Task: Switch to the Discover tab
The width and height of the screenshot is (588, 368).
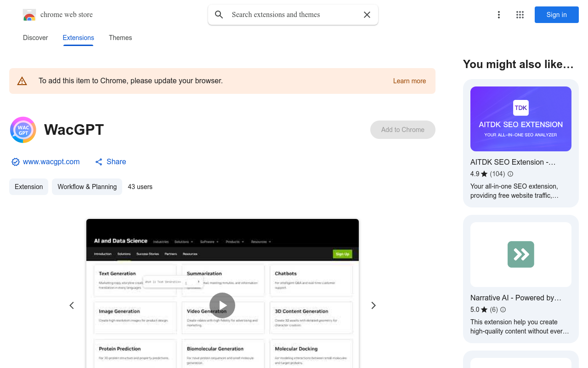Action: tap(35, 38)
